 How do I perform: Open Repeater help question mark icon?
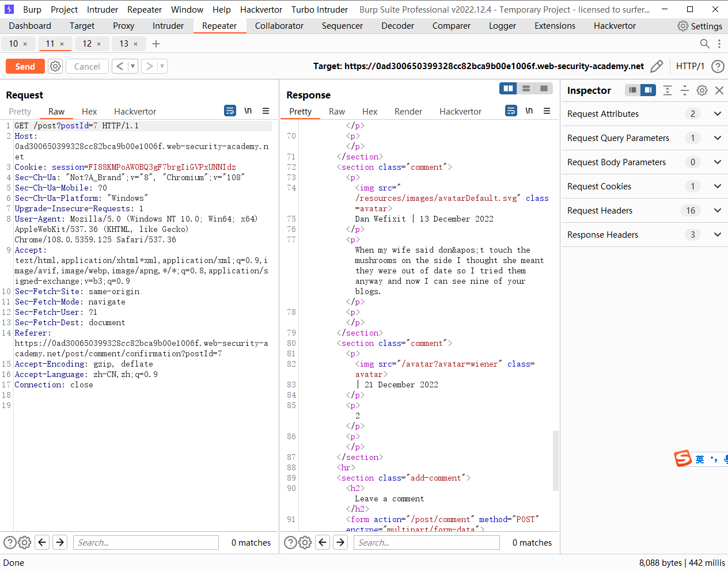[x=718, y=66]
